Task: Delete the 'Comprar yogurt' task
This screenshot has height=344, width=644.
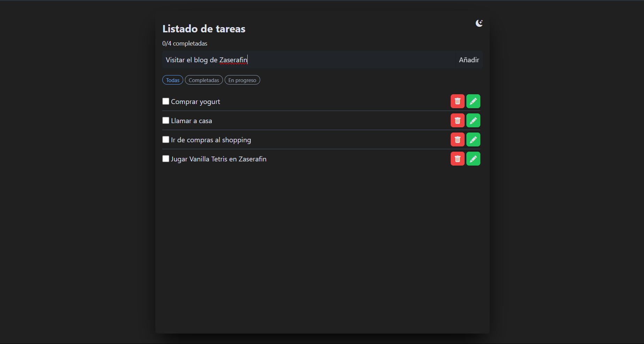Action: click(x=457, y=101)
